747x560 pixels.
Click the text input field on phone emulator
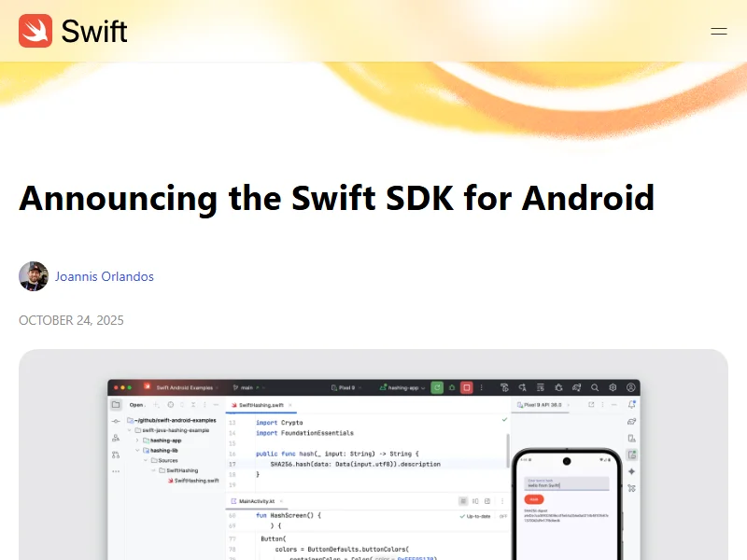(567, 483)
